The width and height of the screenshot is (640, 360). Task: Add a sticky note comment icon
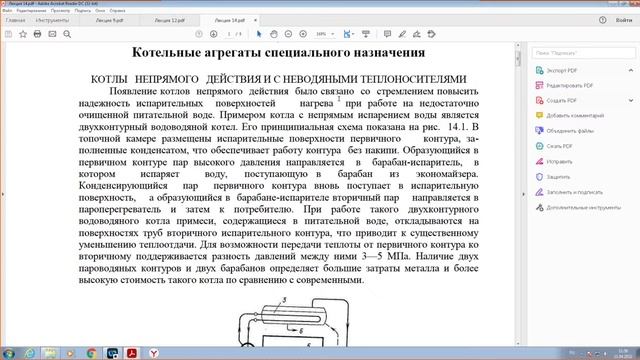387,34
